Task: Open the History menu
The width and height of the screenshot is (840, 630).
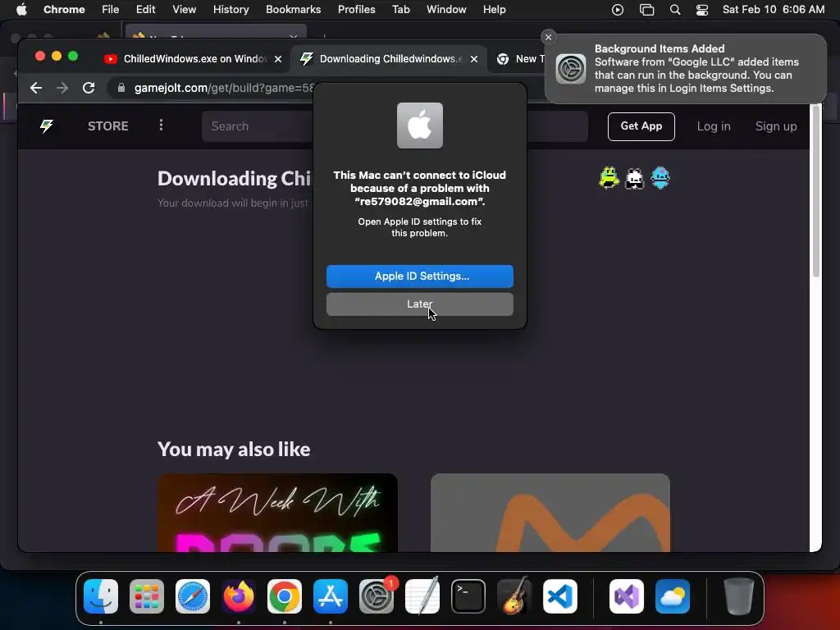Action: pyautogui.click(x=231, y=10)
